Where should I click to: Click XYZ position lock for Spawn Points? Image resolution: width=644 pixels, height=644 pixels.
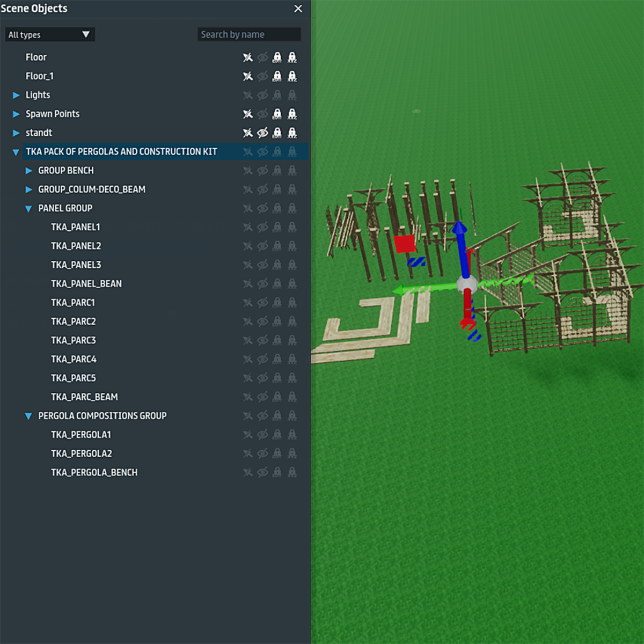tap(292, 114)
